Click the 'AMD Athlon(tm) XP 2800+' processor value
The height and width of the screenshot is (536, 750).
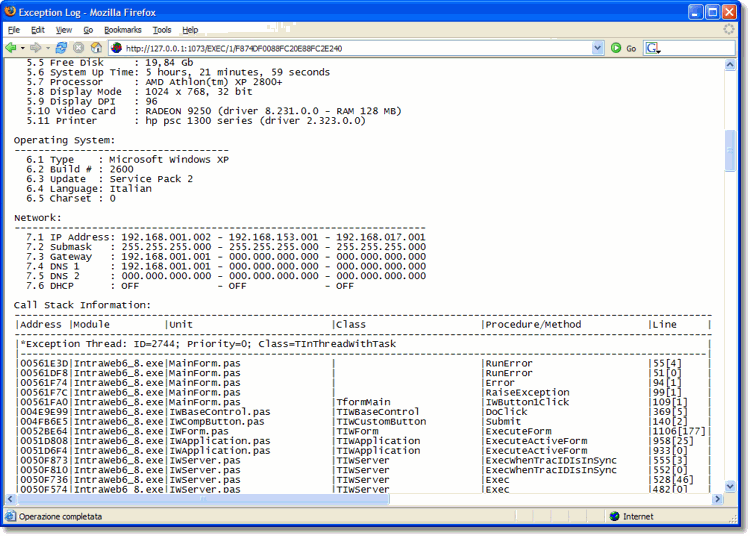[214, 82]
